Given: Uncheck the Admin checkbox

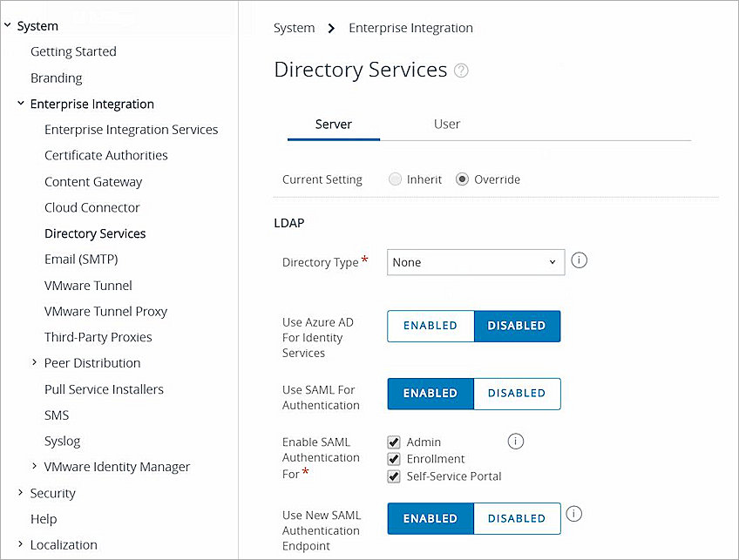Looking at the screenshot, I should click(x=394, y=442).
